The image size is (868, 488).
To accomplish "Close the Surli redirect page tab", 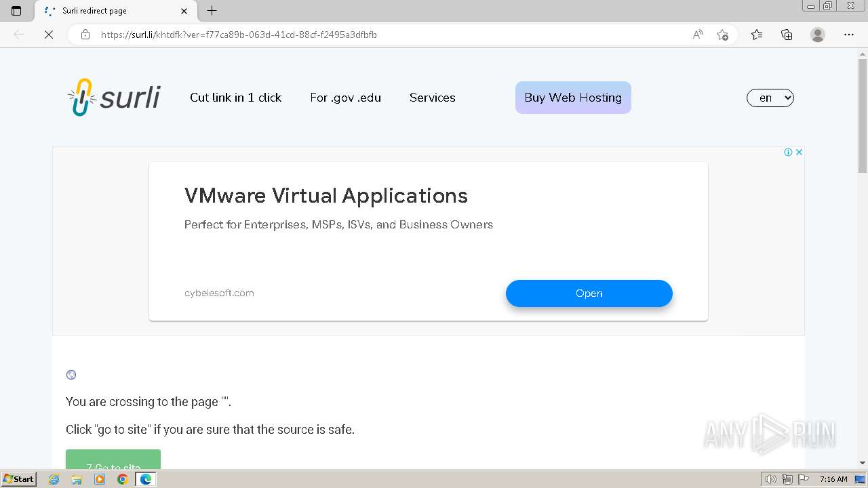I will 184,11.
